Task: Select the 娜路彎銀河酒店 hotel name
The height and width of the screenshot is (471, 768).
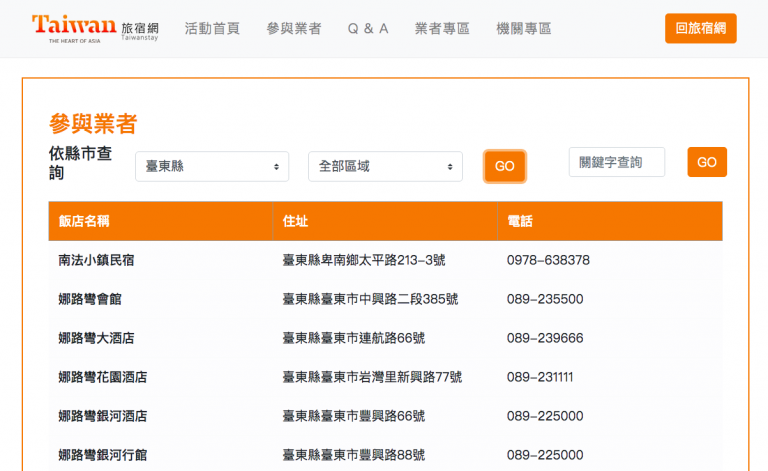Action: (x=102, y=416)
